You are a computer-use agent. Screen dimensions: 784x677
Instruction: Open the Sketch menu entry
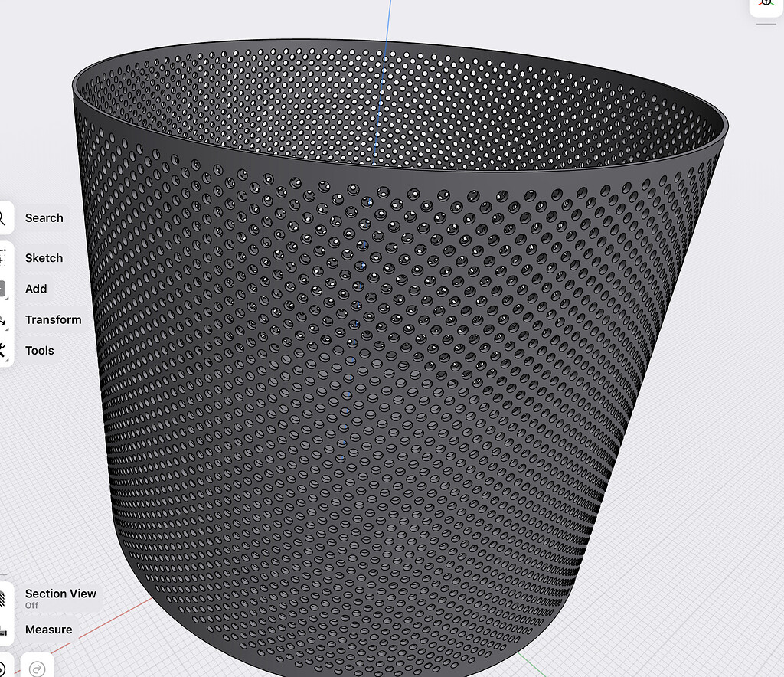click(x=44, y=258)
